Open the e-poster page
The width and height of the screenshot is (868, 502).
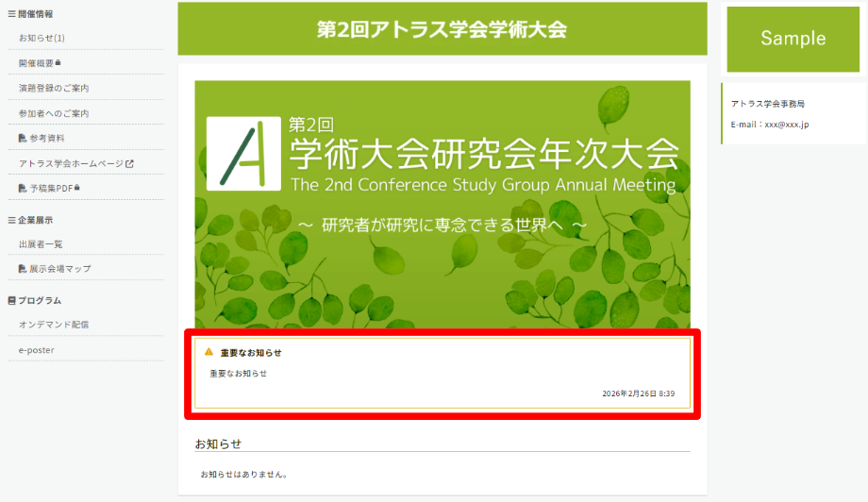37,350
